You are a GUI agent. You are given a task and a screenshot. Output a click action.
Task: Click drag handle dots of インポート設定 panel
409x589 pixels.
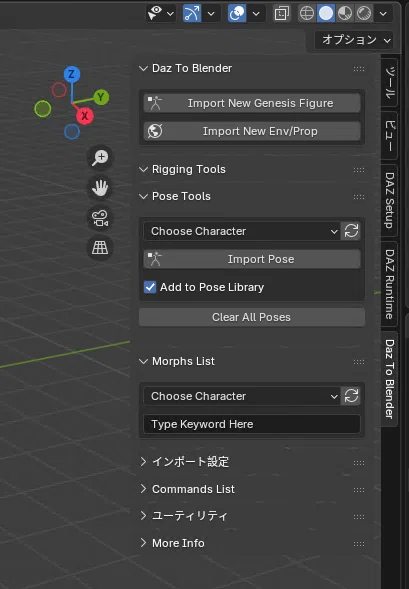[359, 463]
